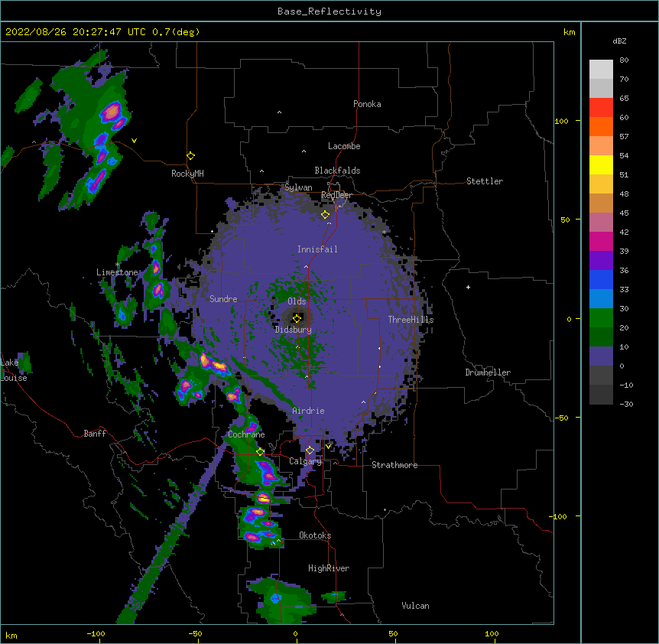Click the yellow diamond marker beside Cochrane
This screenshot has height=644, width=659.
tap(260, 452)
